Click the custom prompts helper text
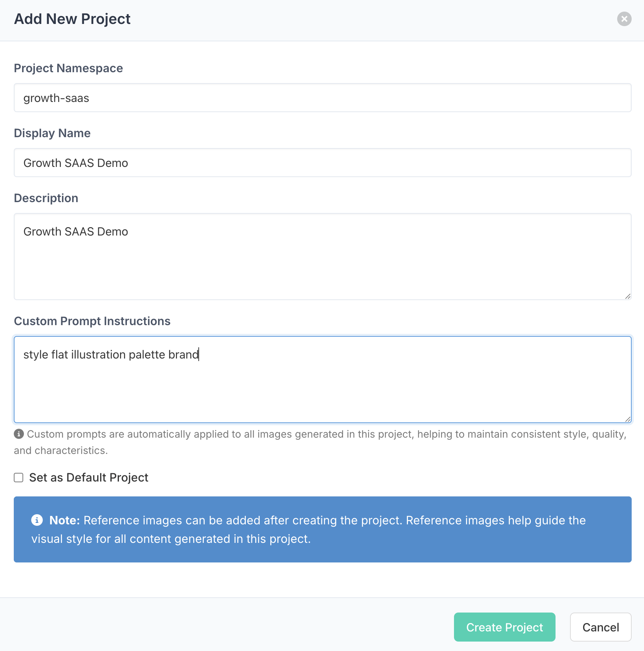Image resolution: width=644 pixels, height=651 pixels. tap(320, 442)
